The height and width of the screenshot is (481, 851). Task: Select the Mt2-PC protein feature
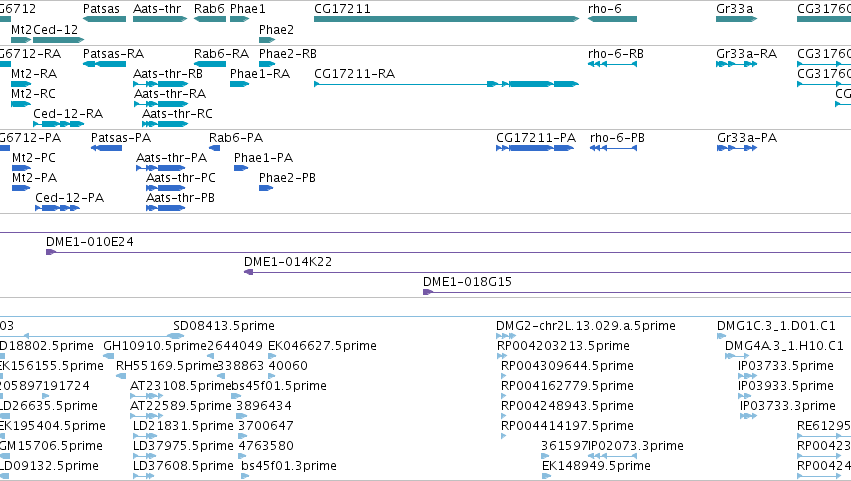tap(21, 168)
